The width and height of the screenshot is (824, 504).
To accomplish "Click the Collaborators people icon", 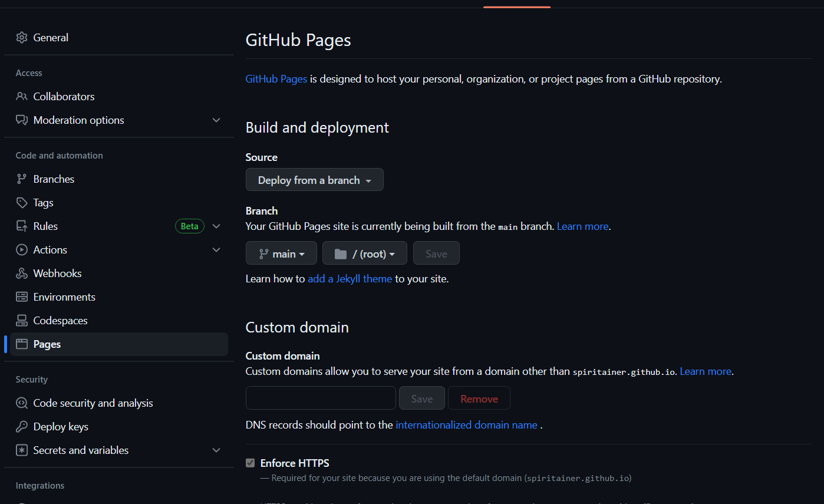I will (22, 97).
